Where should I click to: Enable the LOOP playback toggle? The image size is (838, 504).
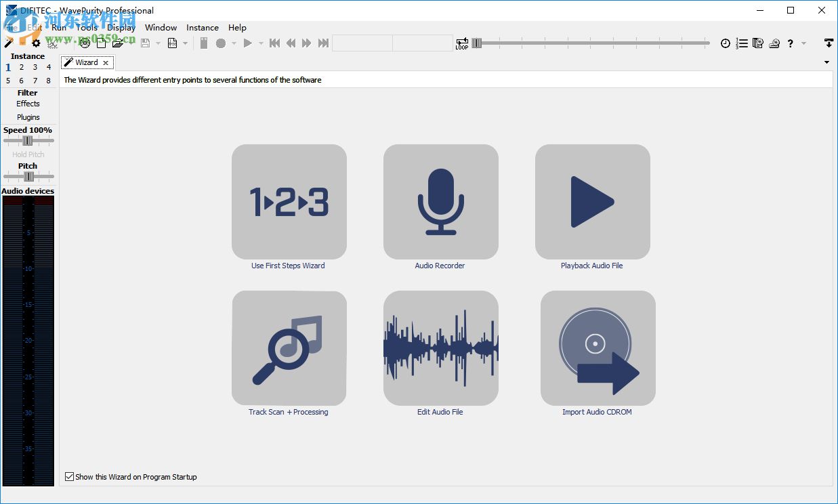[461, 43]
